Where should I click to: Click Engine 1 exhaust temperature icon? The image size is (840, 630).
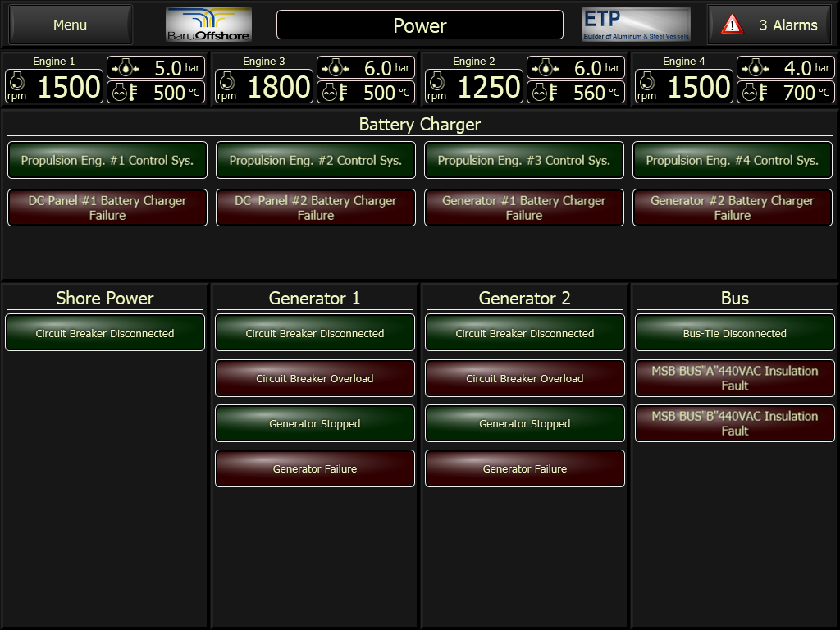coord(126,93)
